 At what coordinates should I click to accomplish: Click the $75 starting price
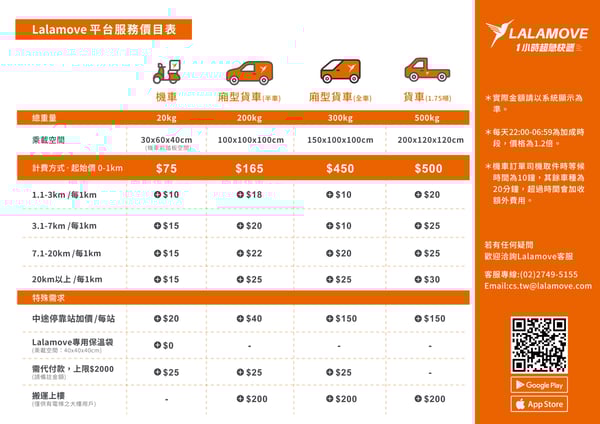tap(166, 169)
